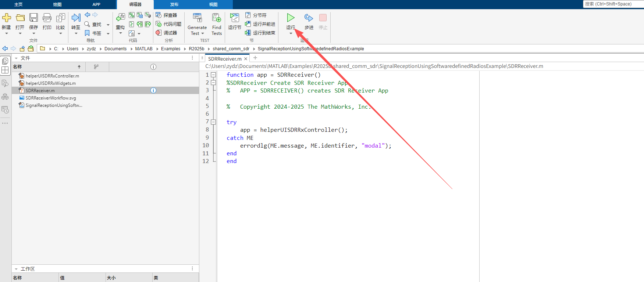Click the MATLAB folder in the address path

pos(144,48)
